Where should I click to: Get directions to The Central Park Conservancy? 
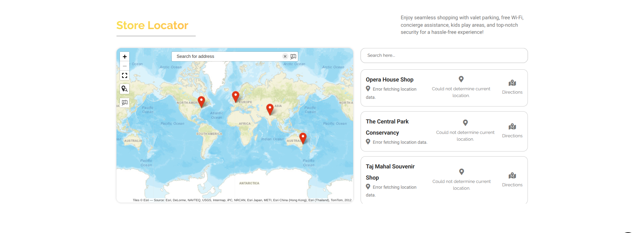(512, 131)
